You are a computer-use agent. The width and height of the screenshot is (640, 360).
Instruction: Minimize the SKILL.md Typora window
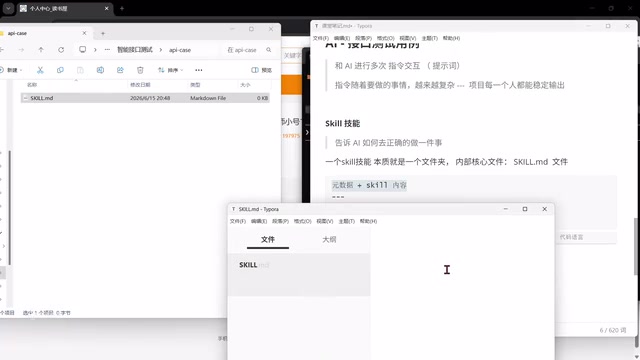click(505, 209)
